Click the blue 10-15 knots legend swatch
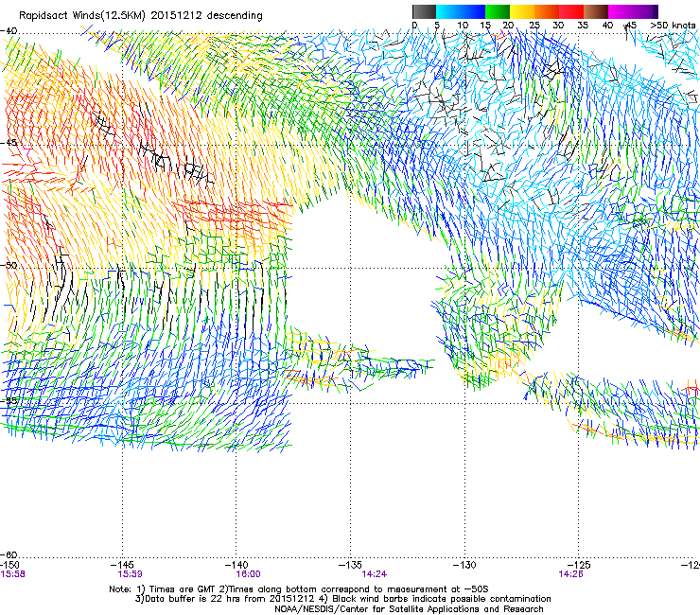The height and width of the screenshot is (615, 700). pos(473,11)
